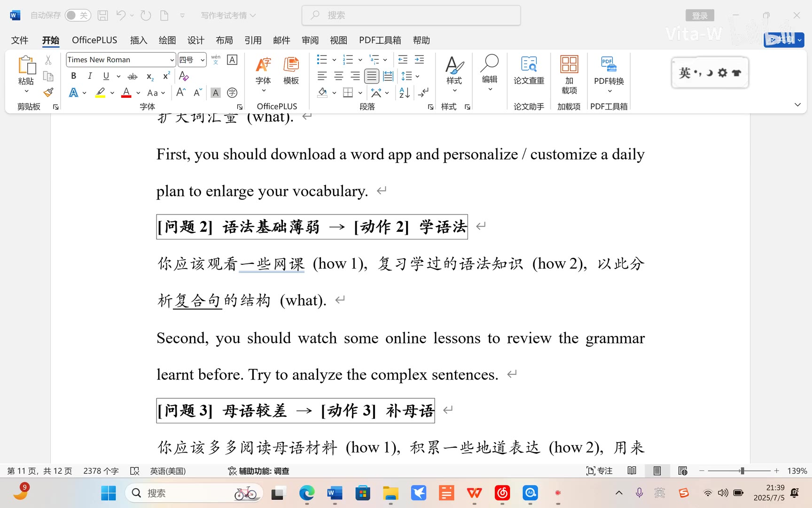This screenshot has width=812, height=508.
Task: Click the sort A-Z icon
Action: [x=404, y=93]
